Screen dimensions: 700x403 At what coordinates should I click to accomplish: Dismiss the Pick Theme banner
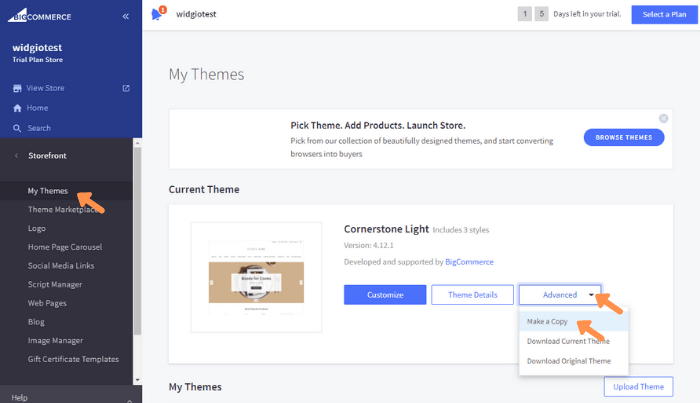point(663,118)
